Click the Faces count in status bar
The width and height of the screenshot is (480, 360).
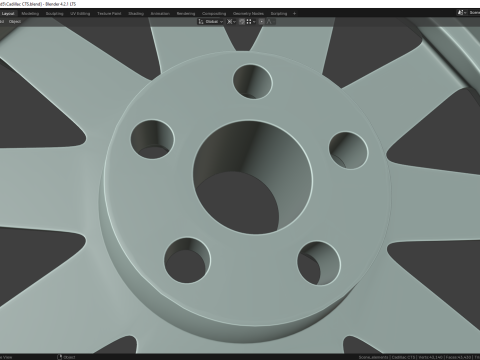tap(458, 357)
